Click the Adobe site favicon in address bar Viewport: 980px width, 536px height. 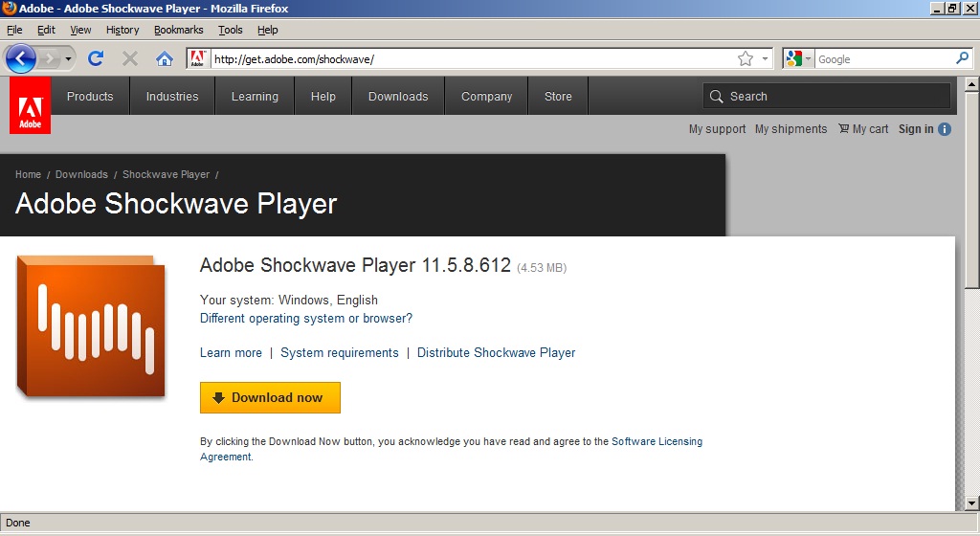click(x=197, y=58)
